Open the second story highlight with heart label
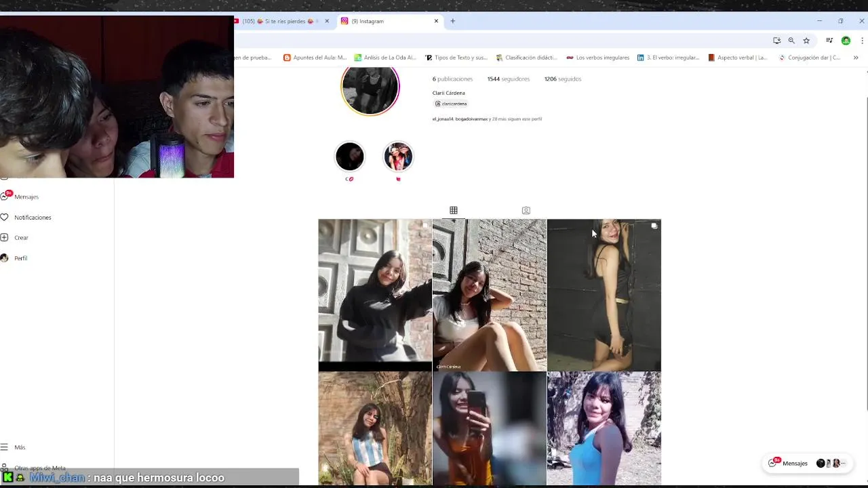 point(398,157)
